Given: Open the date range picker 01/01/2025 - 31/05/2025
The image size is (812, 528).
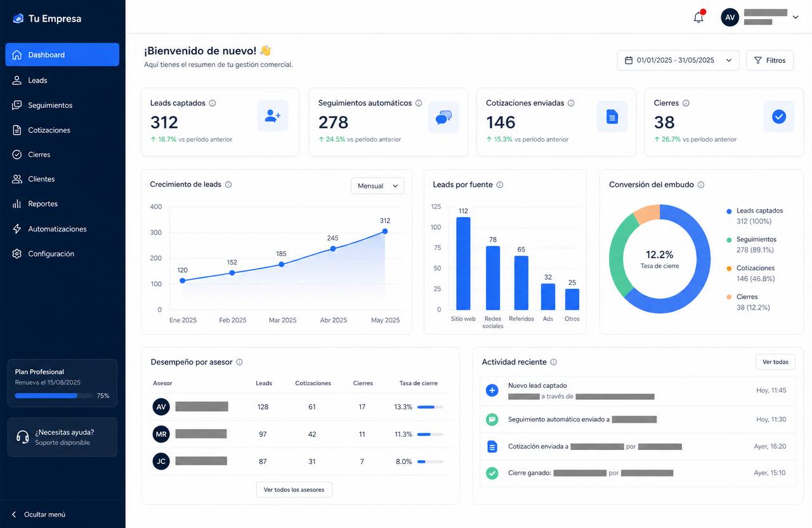Looking at the screenshot, I should pyautogui.click(x=678, y=60).
